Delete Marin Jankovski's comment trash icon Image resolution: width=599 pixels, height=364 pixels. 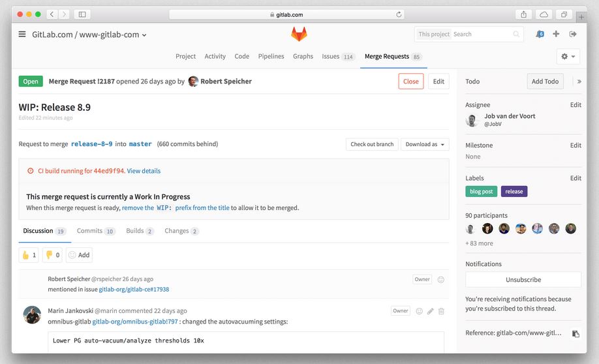point(441,311)
